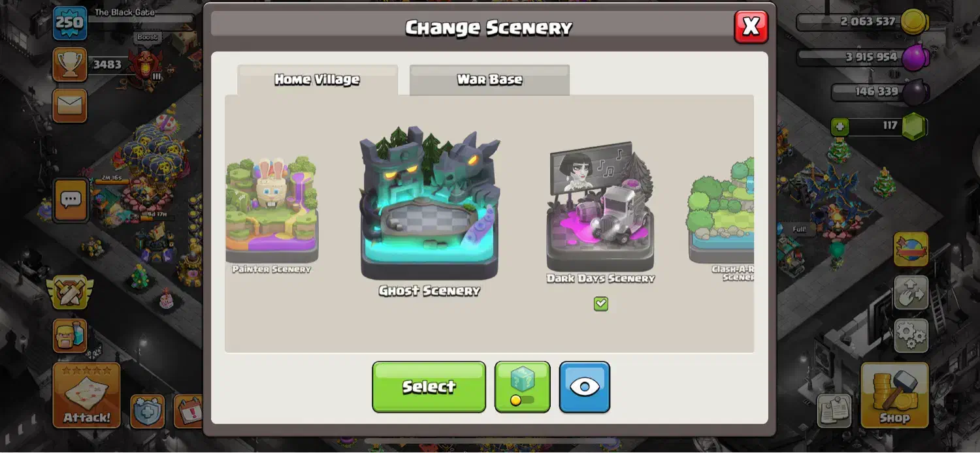The height and width of the screenshot is (453, 980).
Task: Tap the trophy league icon
Action: (70, 64)
